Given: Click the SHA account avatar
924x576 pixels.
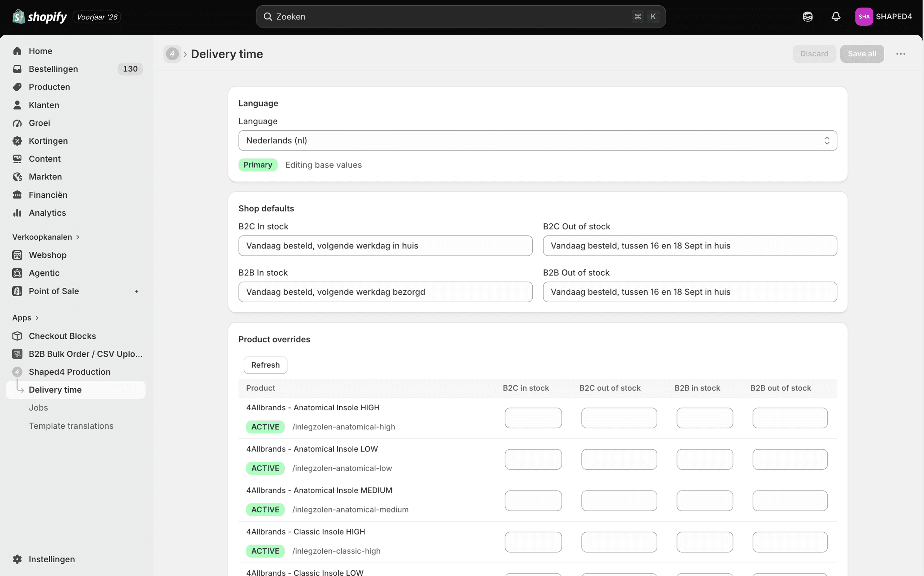Looking at the screenshot, I should click(x=864, y=17).
